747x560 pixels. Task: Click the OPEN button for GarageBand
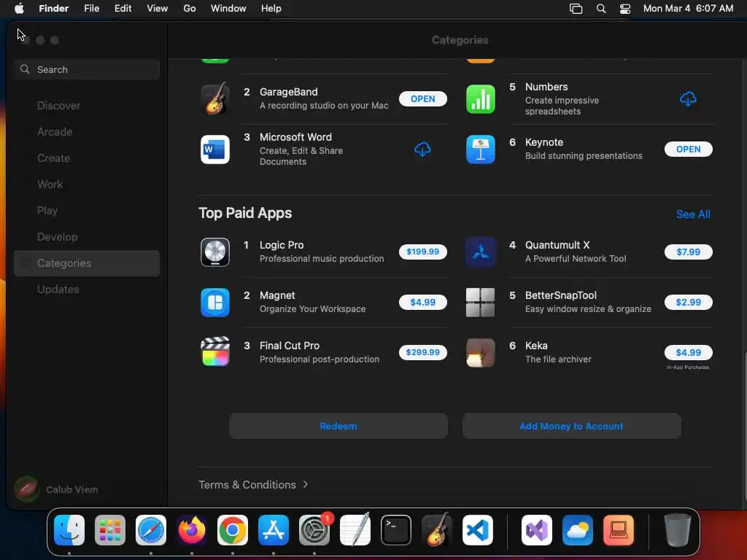[422, 98]
